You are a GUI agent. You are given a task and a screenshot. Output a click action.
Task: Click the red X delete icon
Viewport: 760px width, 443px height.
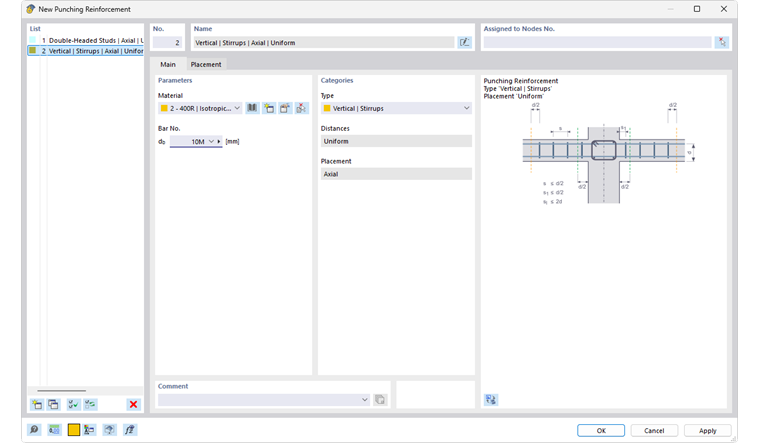coord(133,404)
